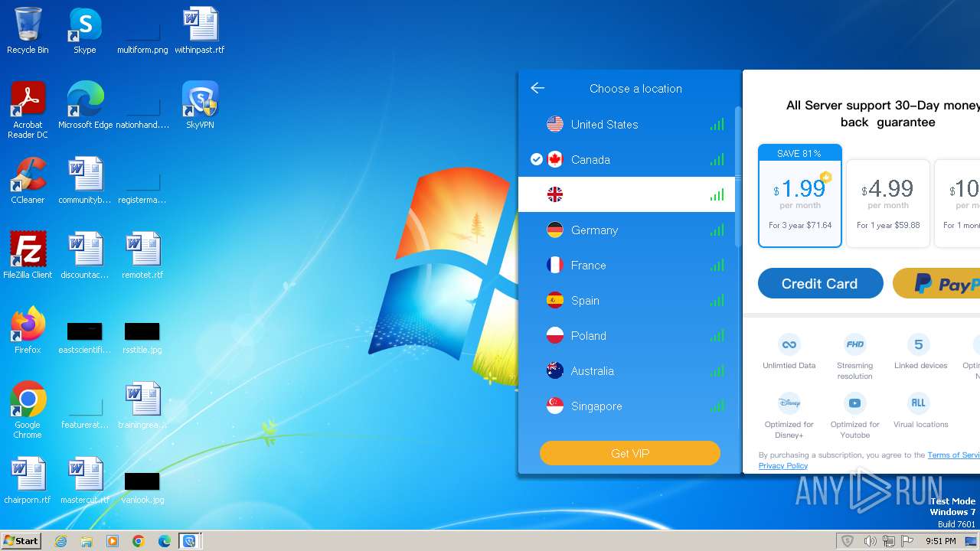The width and height of the screenshot is (980, 551).
Task: Click the 5 Linked devices icon
Action: coord(919,344)
